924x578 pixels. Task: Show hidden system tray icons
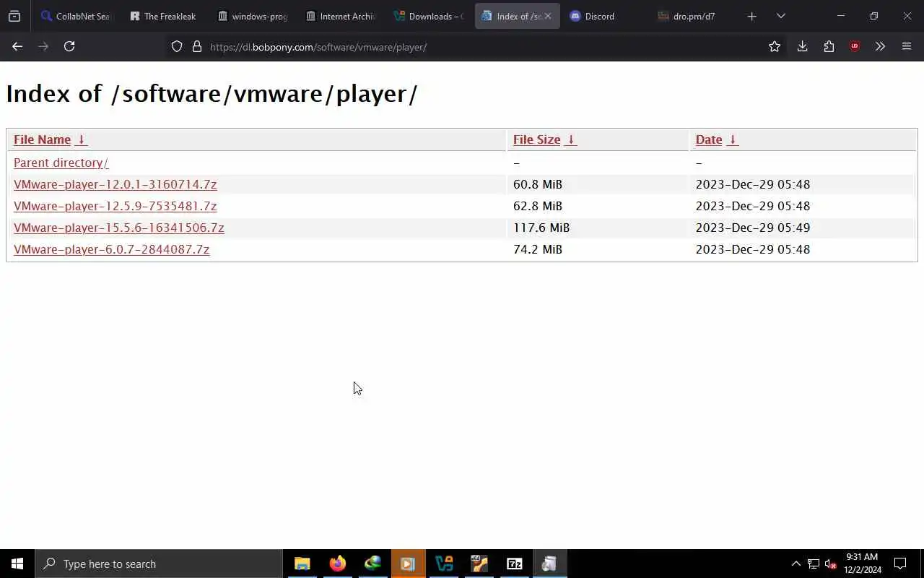click(x=796, y=564)
